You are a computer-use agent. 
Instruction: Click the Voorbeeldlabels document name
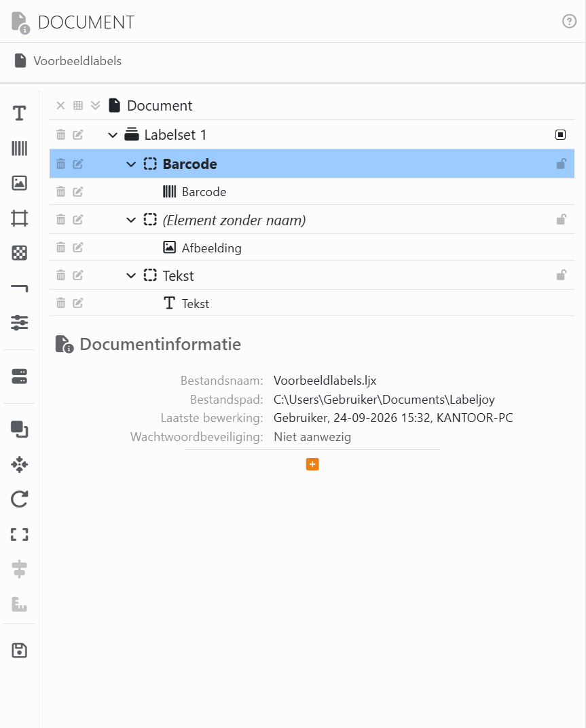[77, 61]
